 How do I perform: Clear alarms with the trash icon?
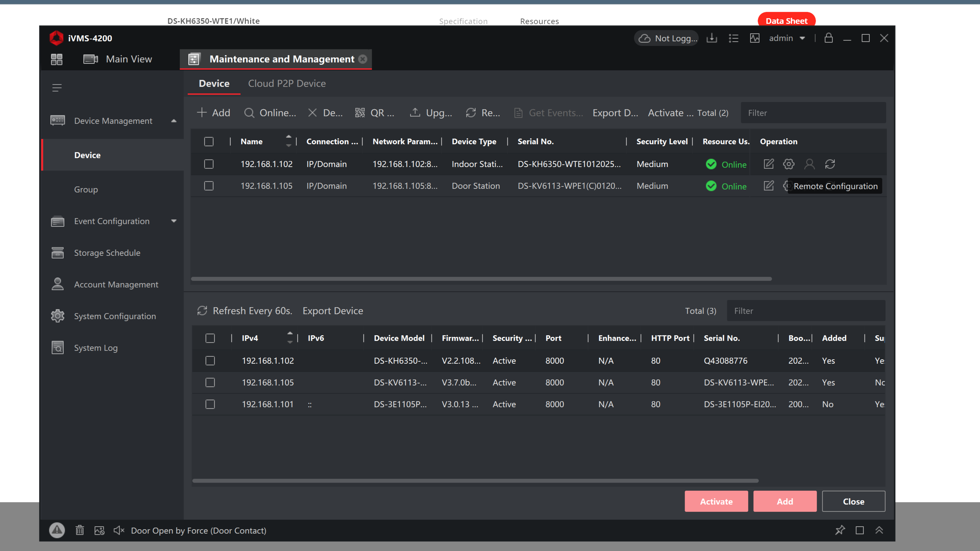pyautogui.click(x=80, y=531)
